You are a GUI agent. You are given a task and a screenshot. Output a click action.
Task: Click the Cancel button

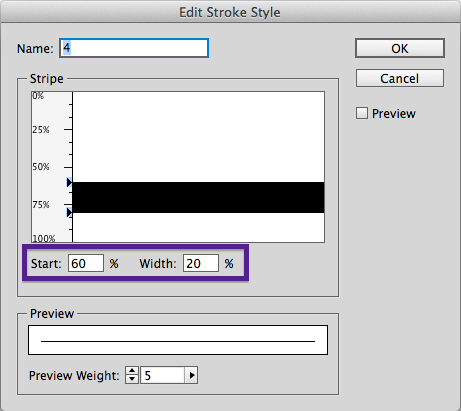400,78
